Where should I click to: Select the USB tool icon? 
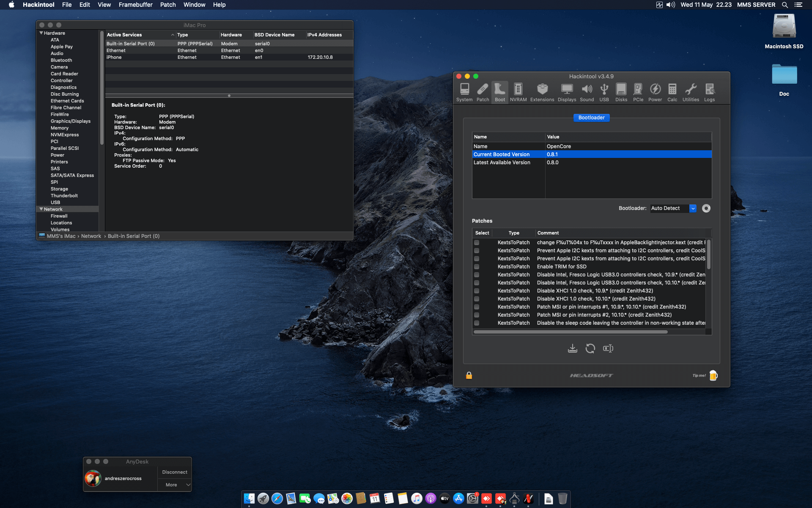point(604,91)
